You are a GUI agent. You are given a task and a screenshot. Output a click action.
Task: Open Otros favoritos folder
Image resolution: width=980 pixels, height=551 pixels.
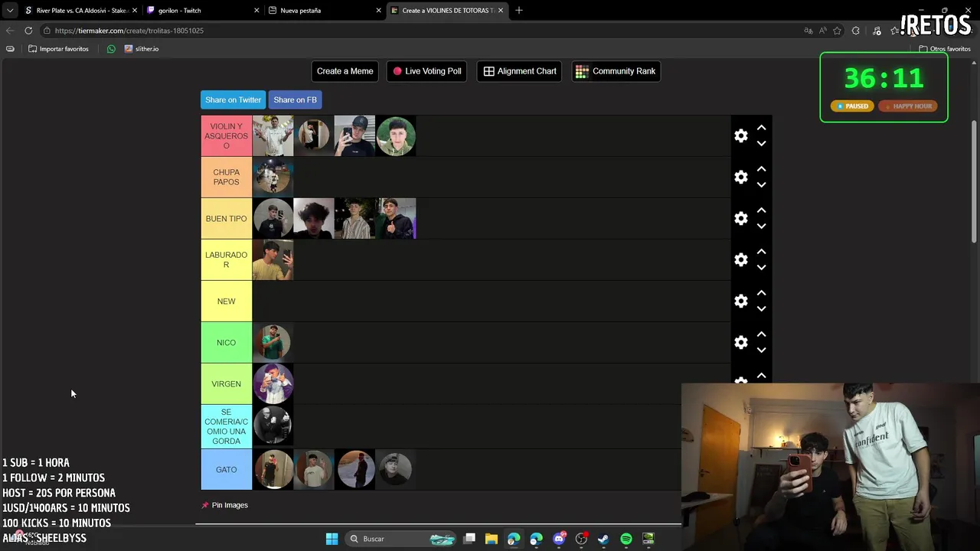tap(945, 49)
